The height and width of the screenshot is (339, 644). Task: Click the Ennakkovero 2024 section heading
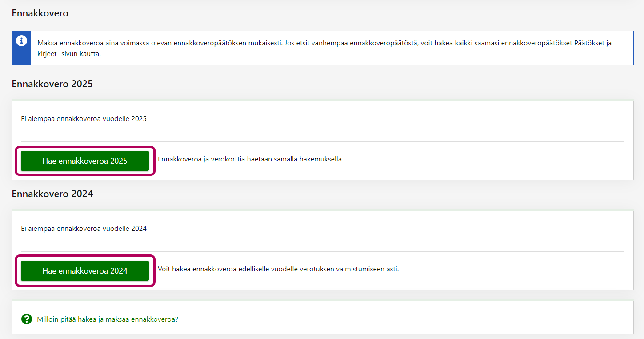52,194
